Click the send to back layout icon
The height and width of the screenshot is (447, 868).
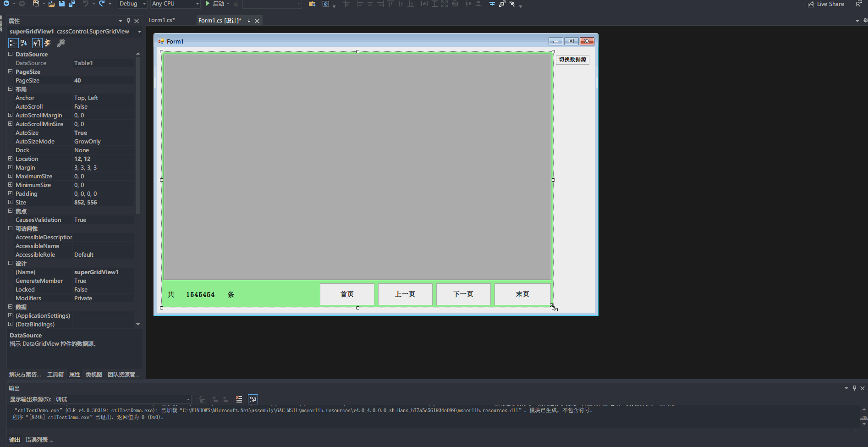[512, 4]
